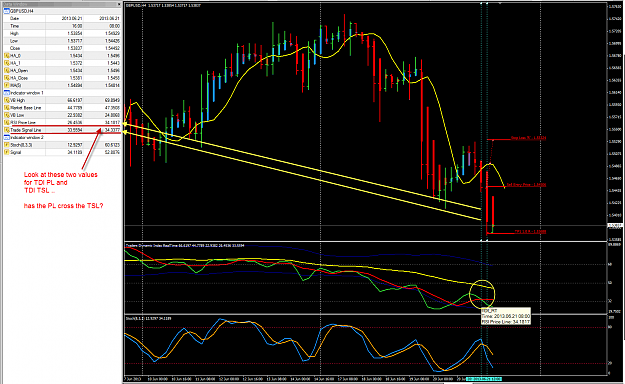Click the HA_1 indicator icon
This screenshot has width=625, height=384.
[x=6, y=63]
